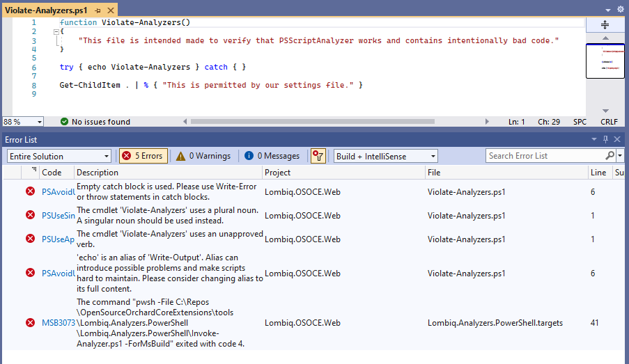Click line number 41 cell
The height and width of the screenshot is (364, 629).
coord(594,323)
